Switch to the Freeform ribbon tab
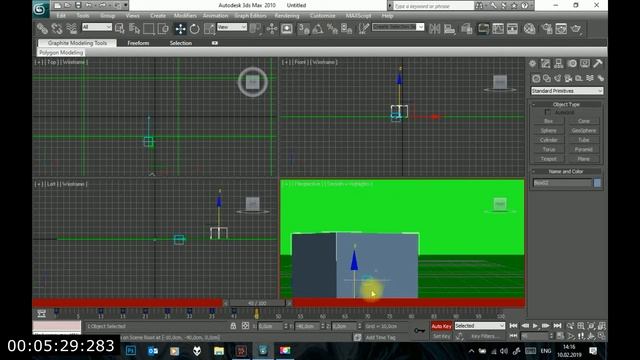Image resolution: width=640 pixels, height=360 pixels. pos(138,43)
